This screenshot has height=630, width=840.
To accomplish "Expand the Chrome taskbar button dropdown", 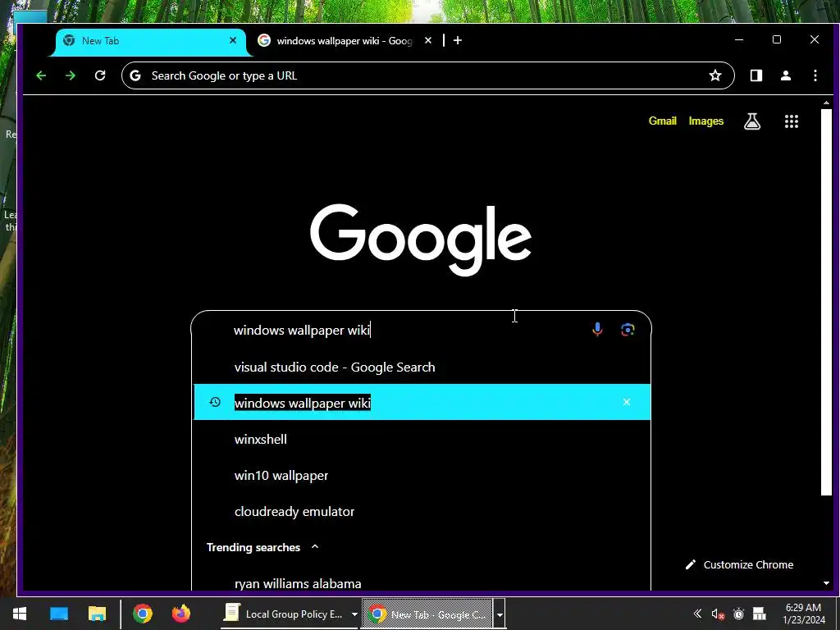I will (x=500, y=614).
